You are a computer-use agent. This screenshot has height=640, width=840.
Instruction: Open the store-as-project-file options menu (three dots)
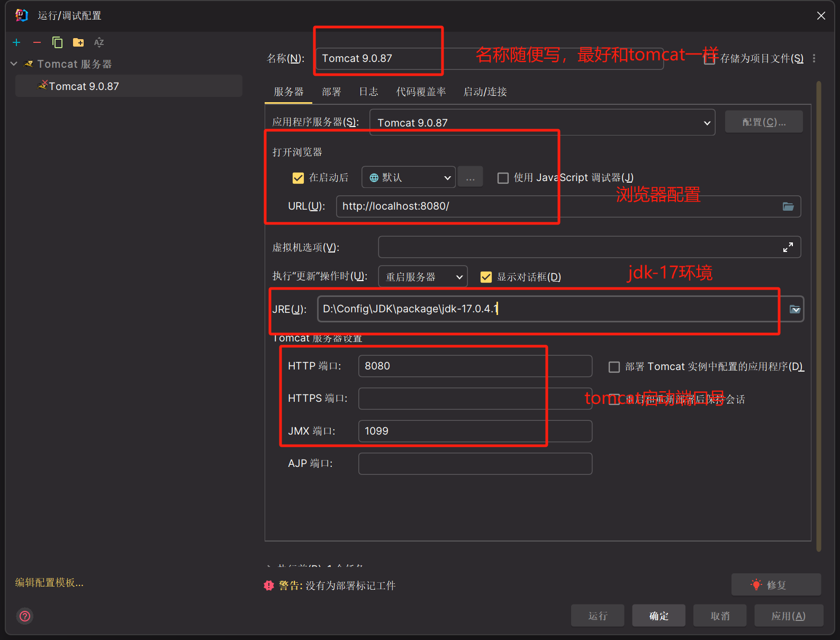point(814,58)
